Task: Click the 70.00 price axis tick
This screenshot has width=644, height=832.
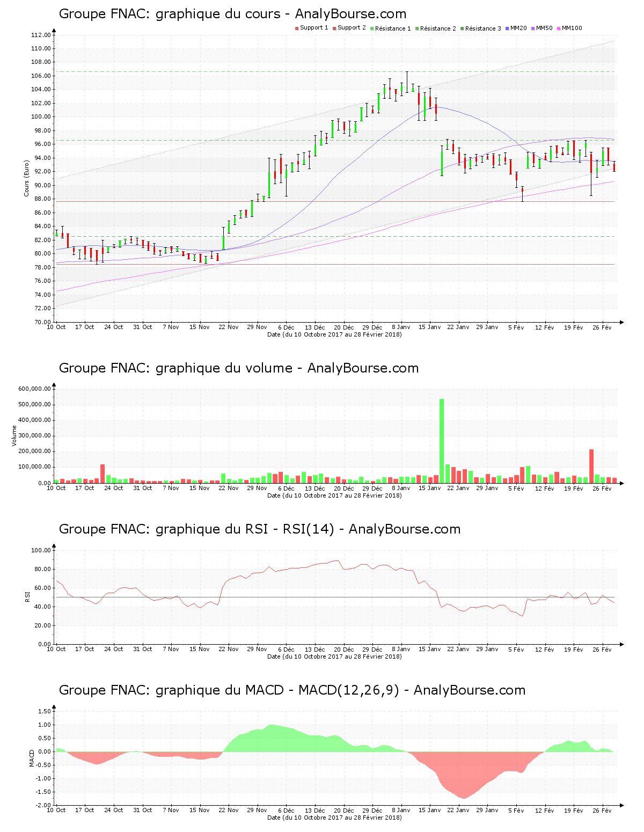Action: point(43,322)
